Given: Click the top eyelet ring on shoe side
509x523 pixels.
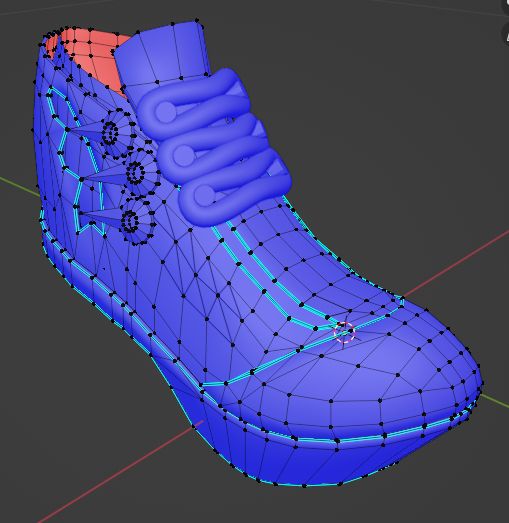Looking at the screenshot, I should 110,133.
